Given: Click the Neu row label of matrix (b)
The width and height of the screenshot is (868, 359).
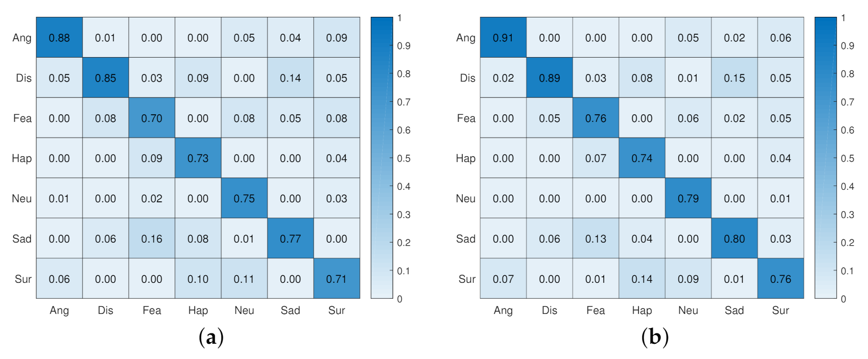Looking at the screenshot, I should (x=466, y=199).
